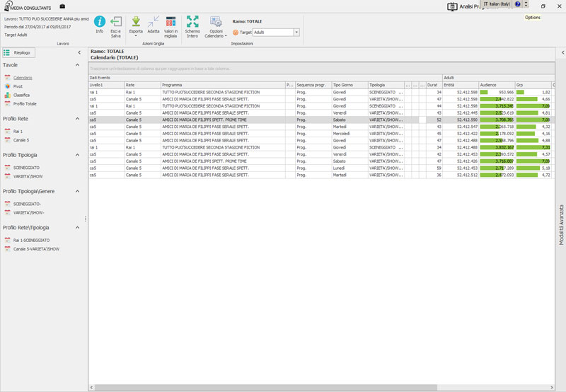Collapse the left navigation panel

coord(79,52)
